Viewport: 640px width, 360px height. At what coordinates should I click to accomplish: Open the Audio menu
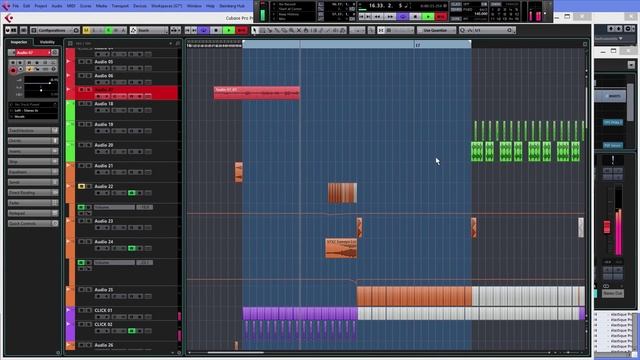(x=57, y=6)
